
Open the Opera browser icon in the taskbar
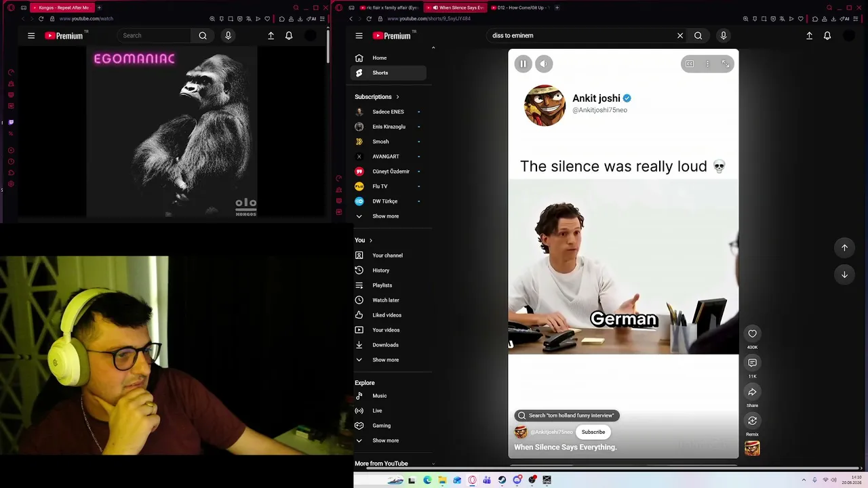pyautogui.click(x=472, y=481)
